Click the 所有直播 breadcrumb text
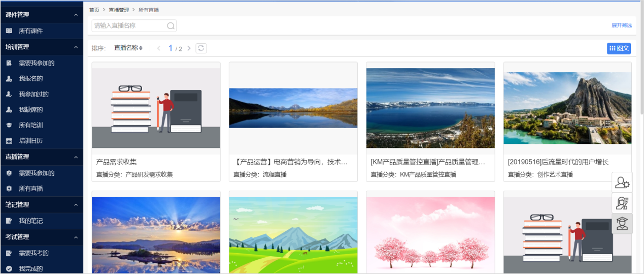 (149, 10)
